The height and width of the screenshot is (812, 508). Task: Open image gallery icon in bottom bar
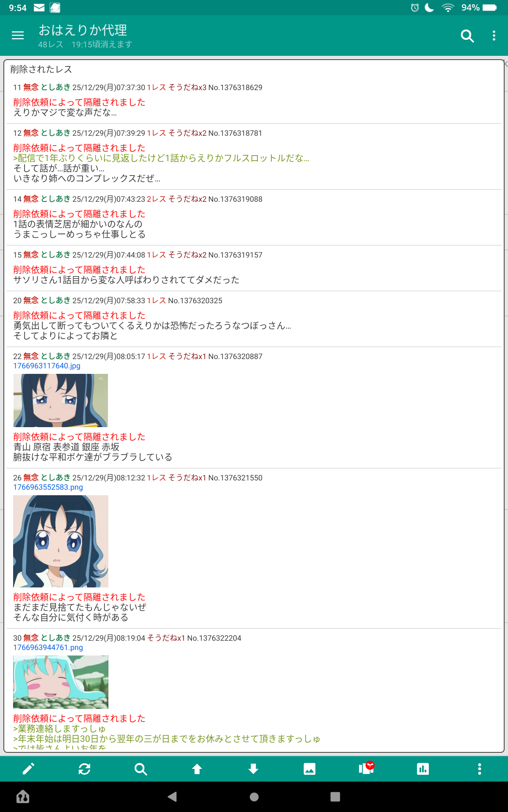click(309, 769)
